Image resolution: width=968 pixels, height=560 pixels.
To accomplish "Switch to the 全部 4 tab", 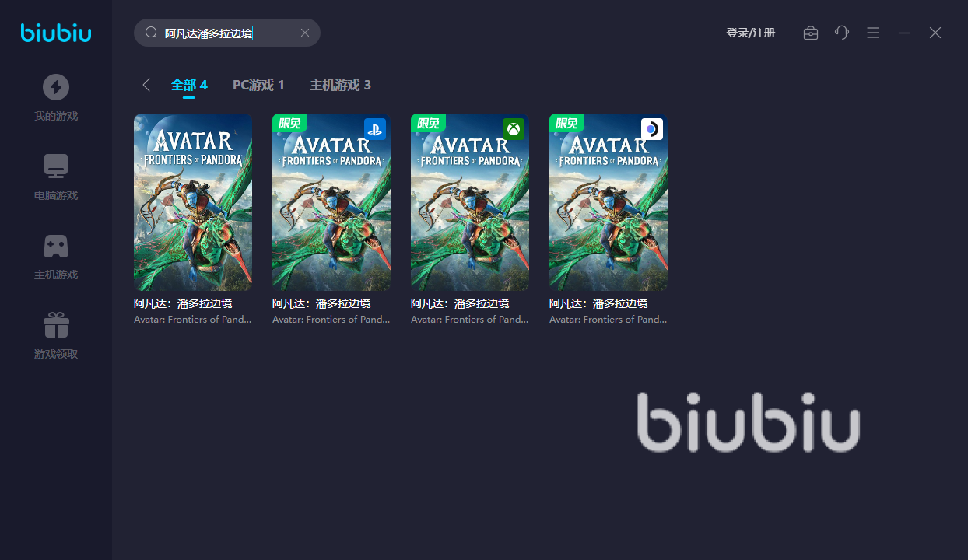I will tap(189, 85).
